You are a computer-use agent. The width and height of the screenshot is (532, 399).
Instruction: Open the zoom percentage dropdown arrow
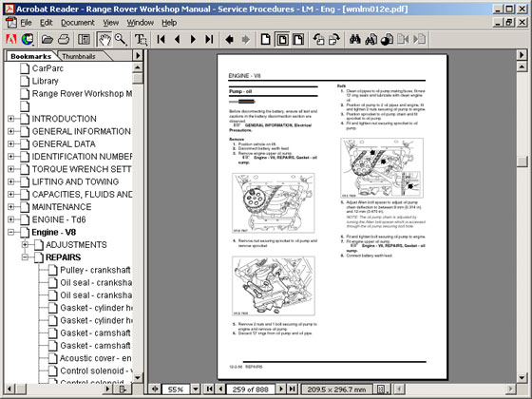click(x=196, y=389)
